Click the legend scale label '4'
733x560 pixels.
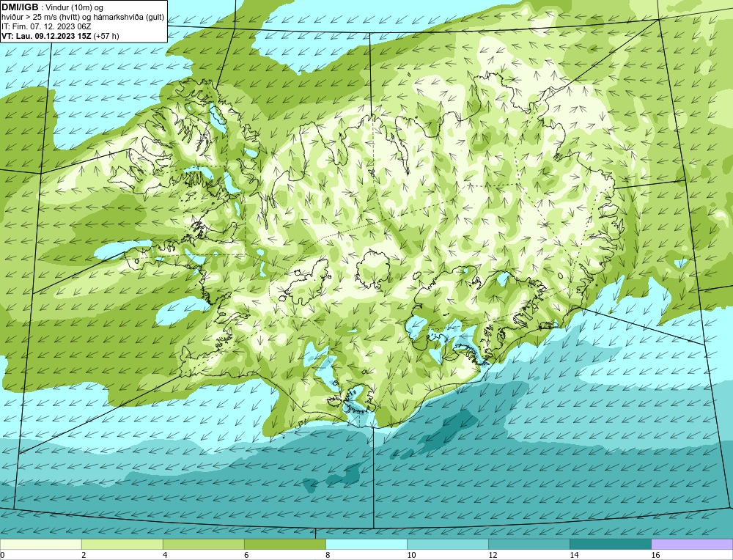(x=165, y=555)
